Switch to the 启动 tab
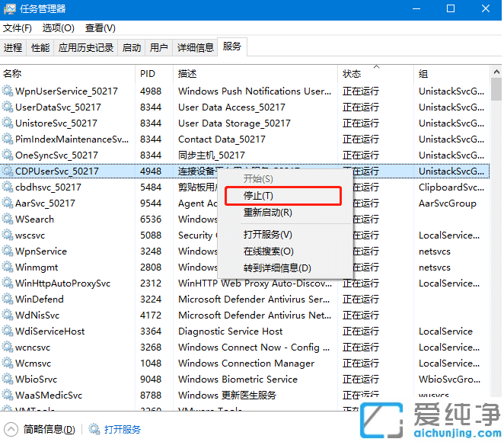The width and height of the screenshot is (504, 442). point(132,47)
